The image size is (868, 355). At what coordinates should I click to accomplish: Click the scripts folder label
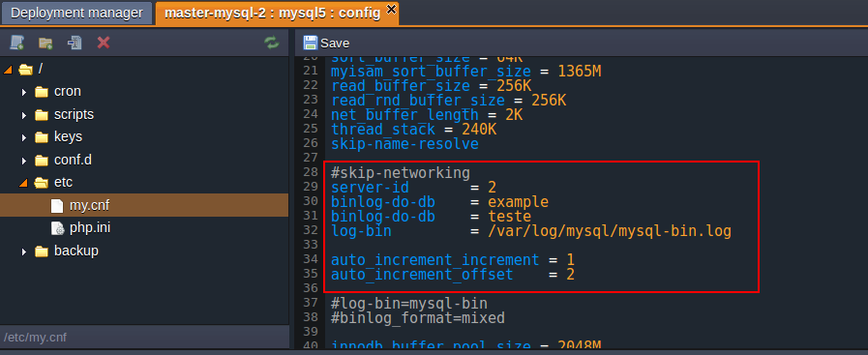coord(74,114)
